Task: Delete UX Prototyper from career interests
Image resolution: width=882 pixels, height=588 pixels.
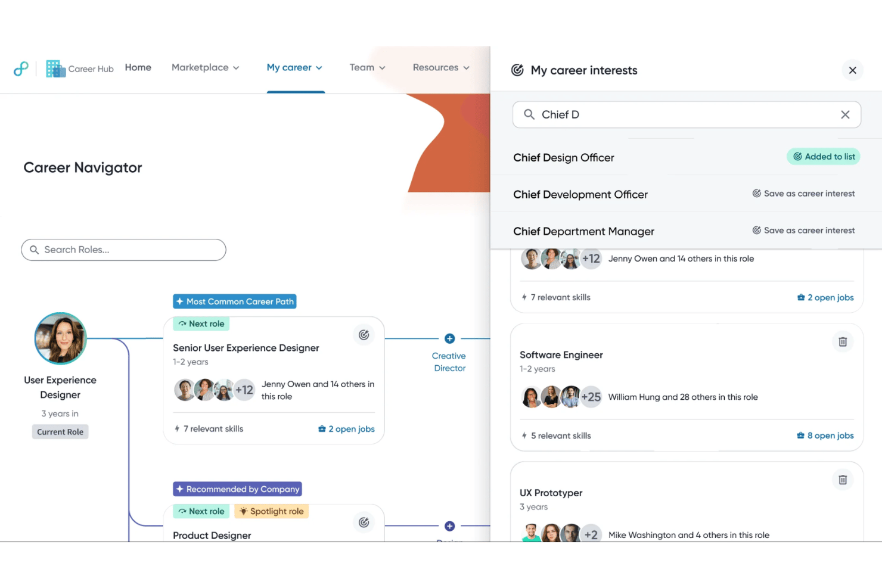Action: click(x=843, y=480)
